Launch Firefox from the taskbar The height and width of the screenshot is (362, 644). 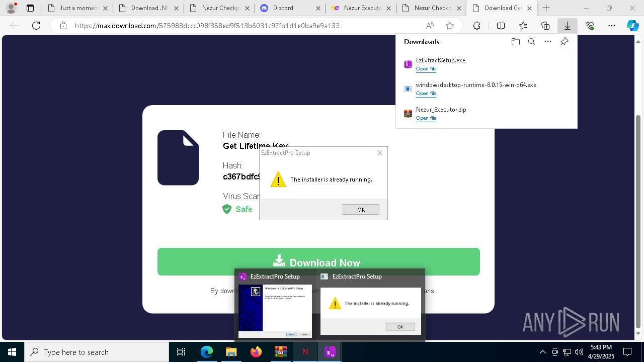[256, 352]
